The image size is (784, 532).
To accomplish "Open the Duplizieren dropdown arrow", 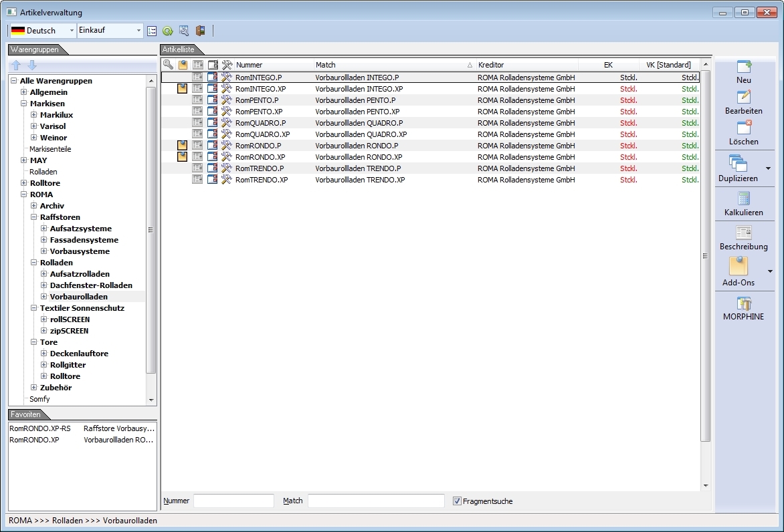I will click(769, 168).
